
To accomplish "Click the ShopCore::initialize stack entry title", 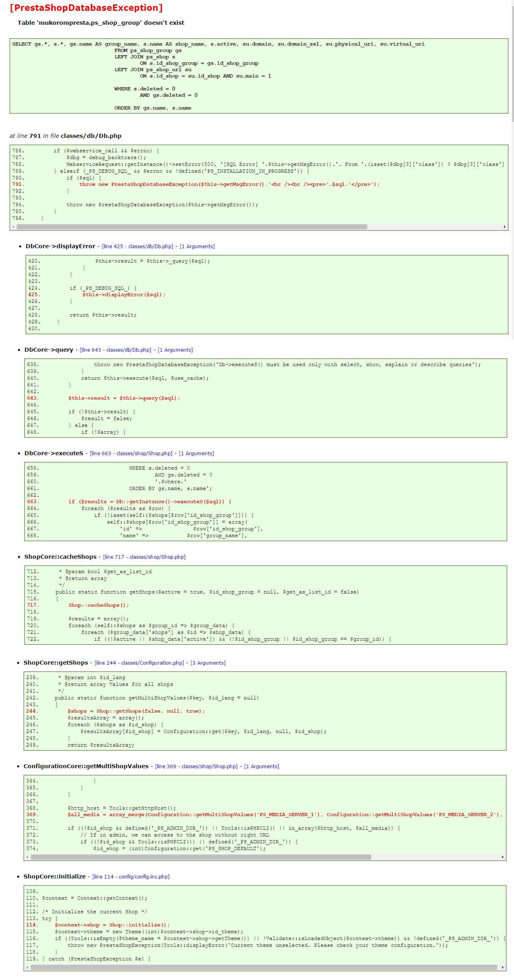I will pyautogui.click(x=55, y=876).
